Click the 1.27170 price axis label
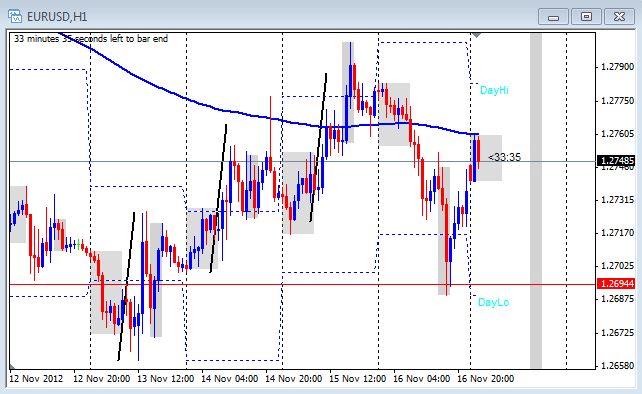 (x=617, y=233)
